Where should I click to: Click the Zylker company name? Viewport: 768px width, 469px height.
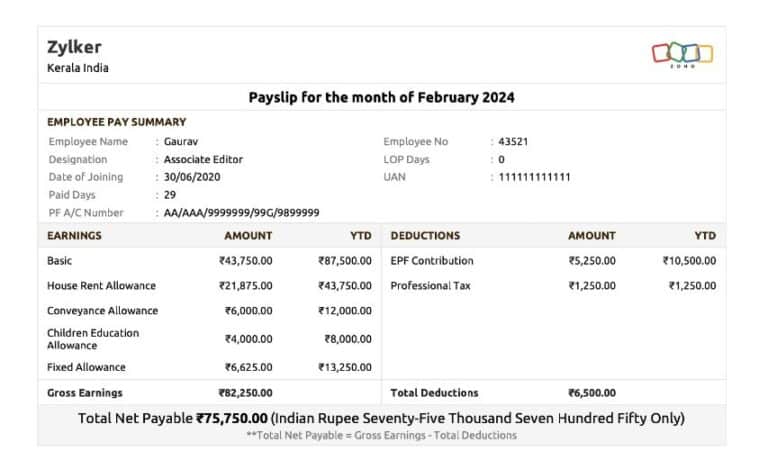[x=74, y=47]
